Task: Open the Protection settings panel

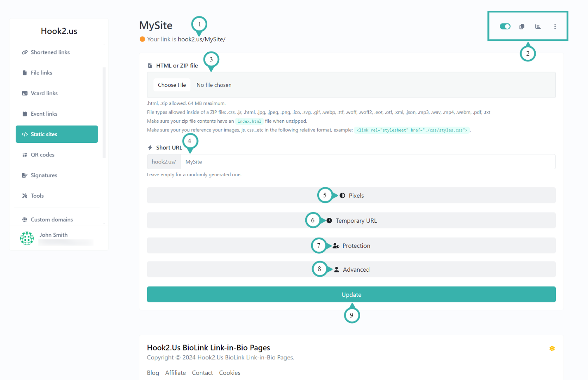Action: 351,245
